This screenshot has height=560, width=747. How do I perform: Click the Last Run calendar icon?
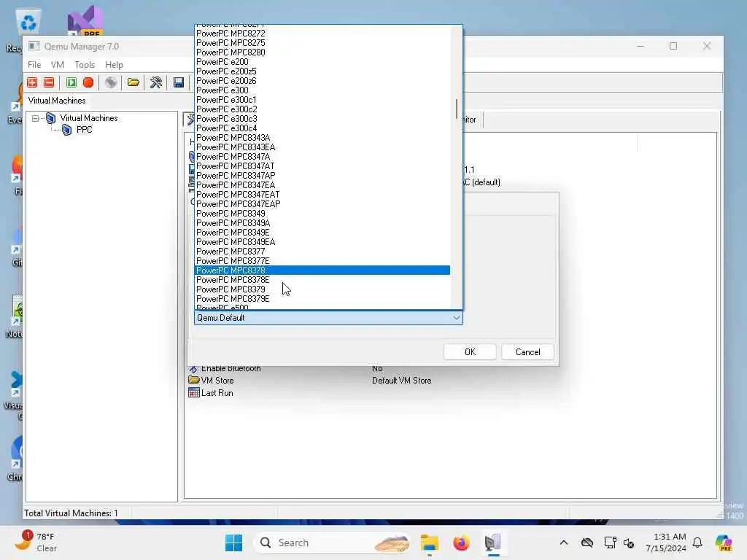[x=193, y=392]
